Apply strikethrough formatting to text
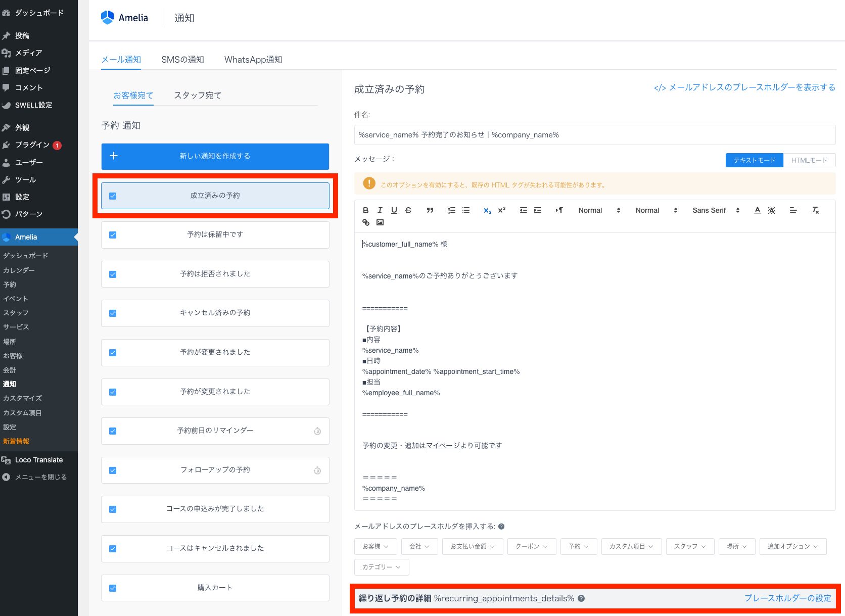 click(x=408, y=210)
